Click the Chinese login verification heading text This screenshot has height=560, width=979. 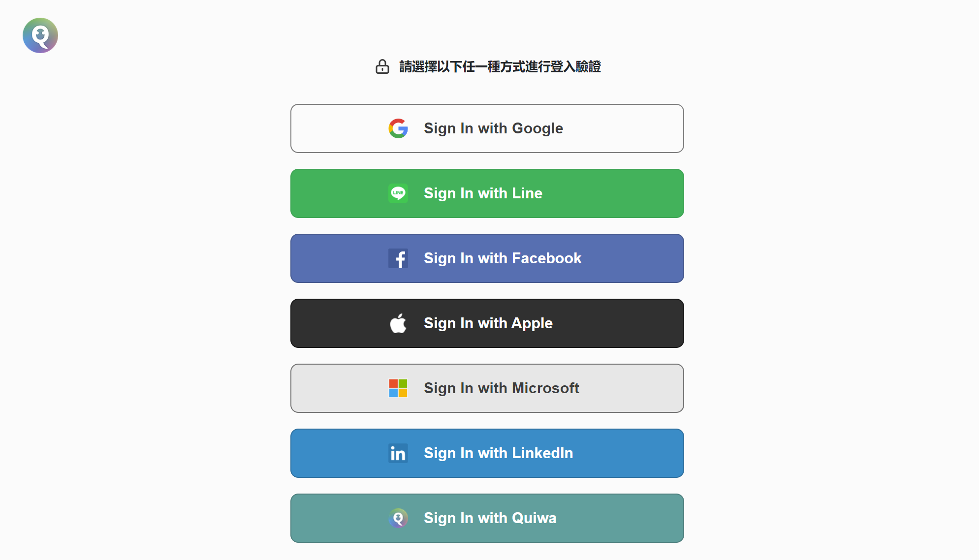(500, 66)
